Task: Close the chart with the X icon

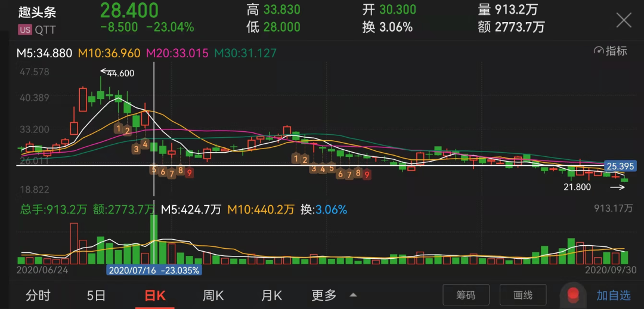Action: (624, 20)
